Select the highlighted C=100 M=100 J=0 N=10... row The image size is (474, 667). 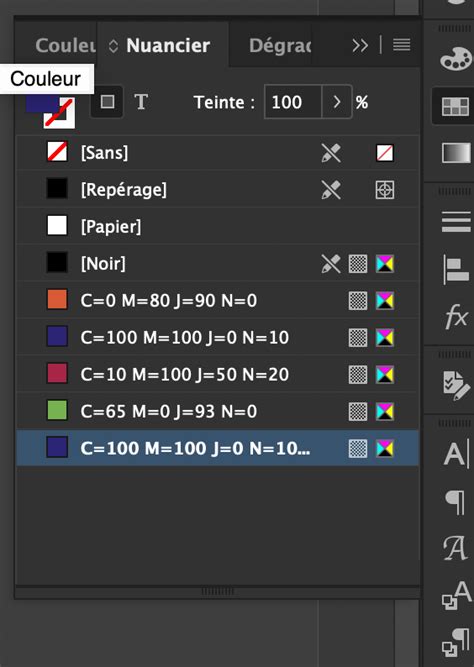click(x=217, y=448)
